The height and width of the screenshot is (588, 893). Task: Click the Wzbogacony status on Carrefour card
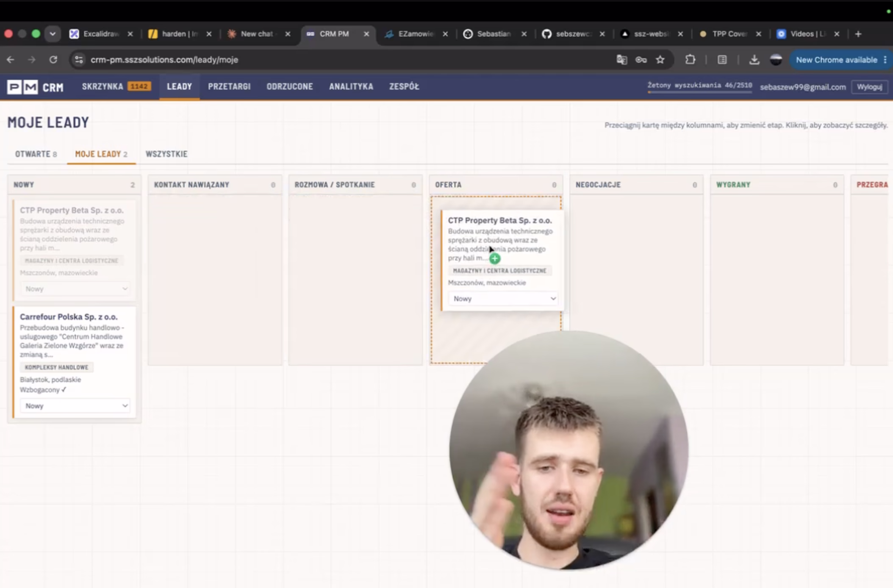43,390
